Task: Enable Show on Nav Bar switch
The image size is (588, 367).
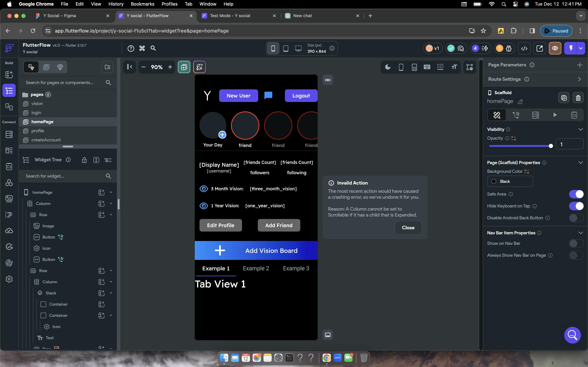Action: (576, 243)
